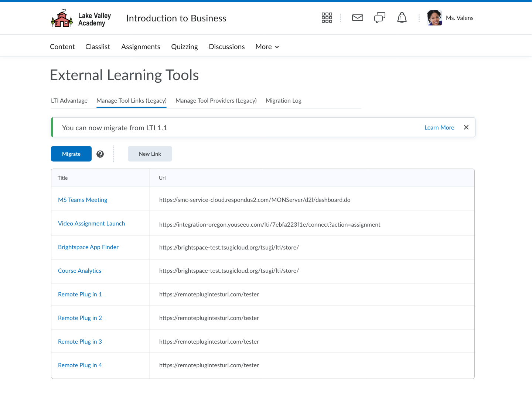The image size is (532, 406).
Task: Click the tester URL in Remote Plug in 4 row
Action: 209,365
